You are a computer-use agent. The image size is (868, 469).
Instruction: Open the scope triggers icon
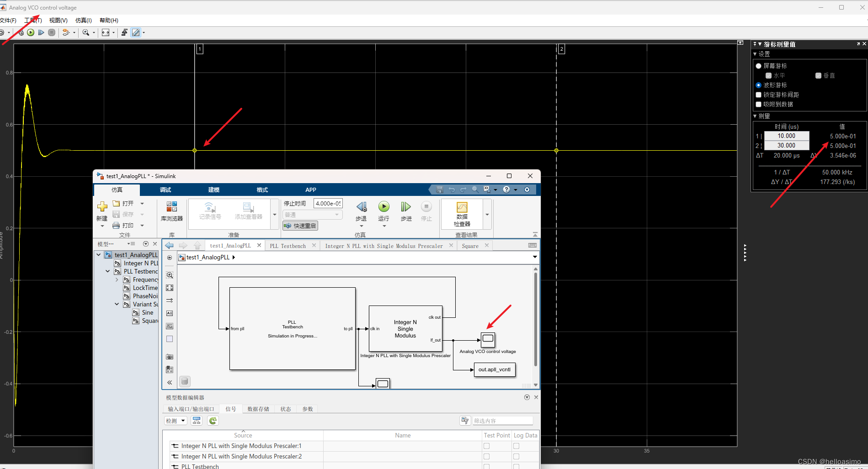coord(124,32)
